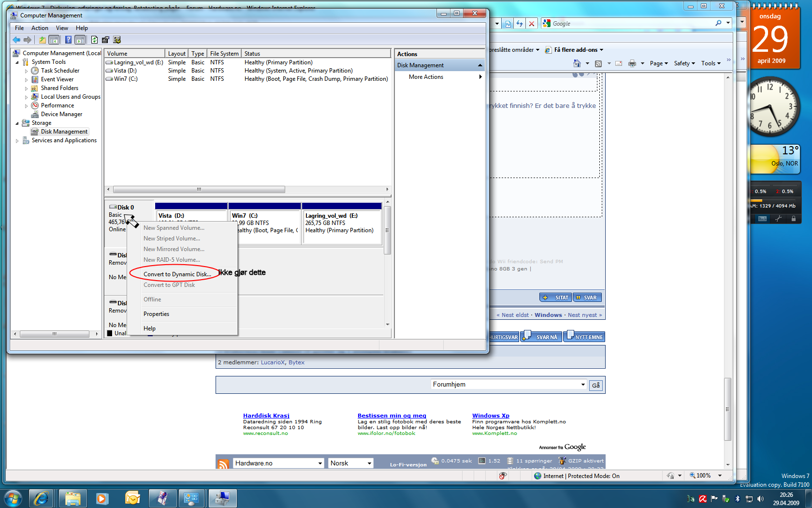Select Computer Management (Local) root node
The width and height of the screenshot is (812, 508).
pos(62,53)
